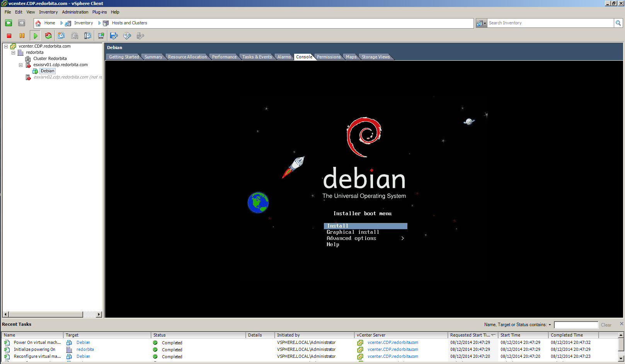Click the floppy drive connection icon
Viewport: 625px width, 364px height.
tap(114, 36)
